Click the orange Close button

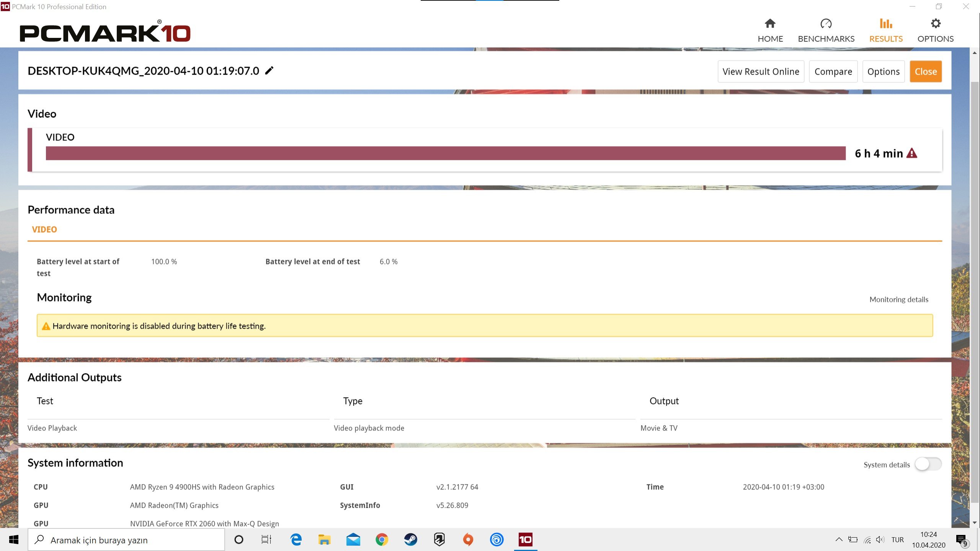pos(926,72)
